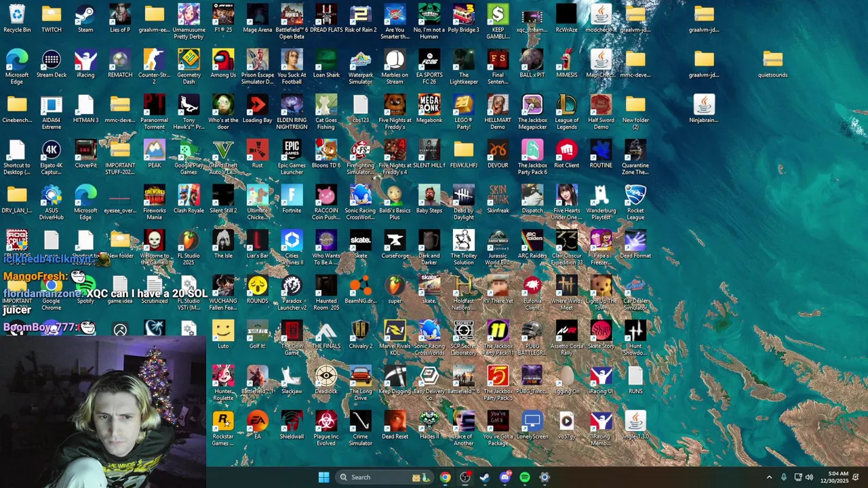
Task: Select the REMATCH game icon
Action: point(120,64)
